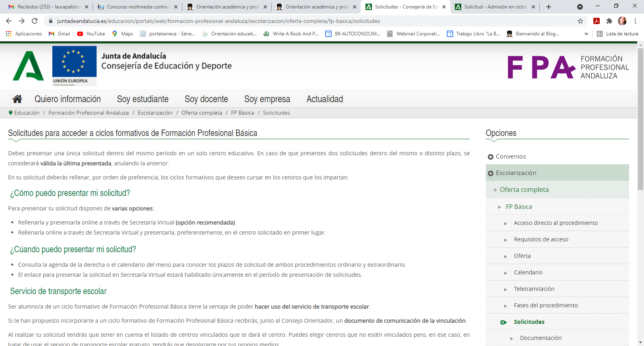Open the Chrome profile avatar
This screenshot has height=346, width=644.
point(622,21)
